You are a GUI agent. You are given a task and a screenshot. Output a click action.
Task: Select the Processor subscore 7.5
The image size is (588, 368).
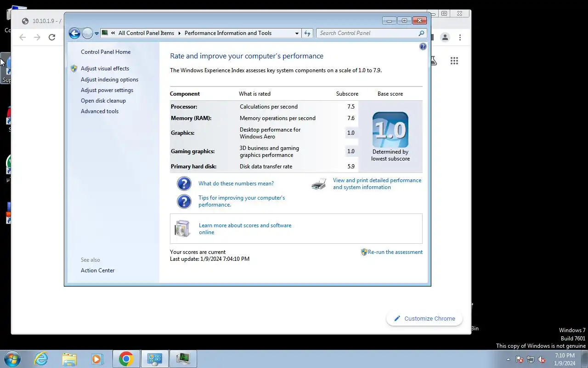point(351,107)
